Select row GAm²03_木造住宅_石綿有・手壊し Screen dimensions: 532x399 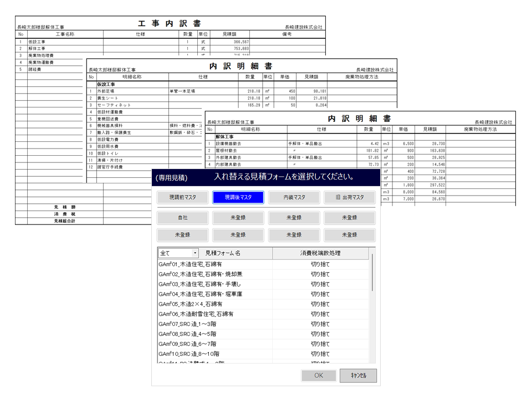click(263, 284)
